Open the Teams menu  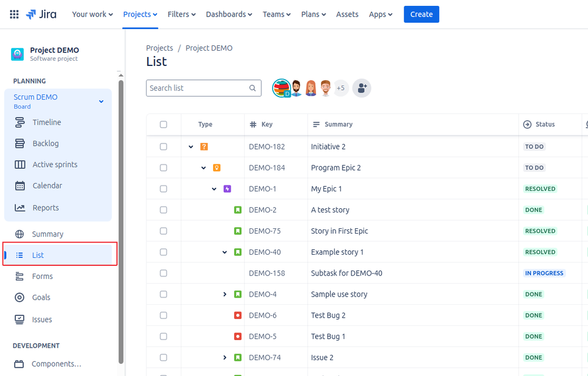pos(277,14)
